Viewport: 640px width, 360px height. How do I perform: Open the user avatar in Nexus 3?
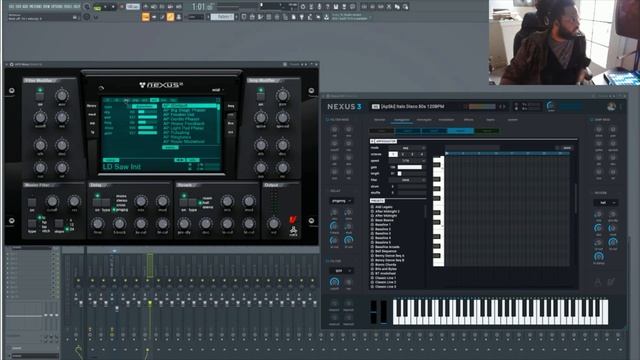(x=611, y=107)
